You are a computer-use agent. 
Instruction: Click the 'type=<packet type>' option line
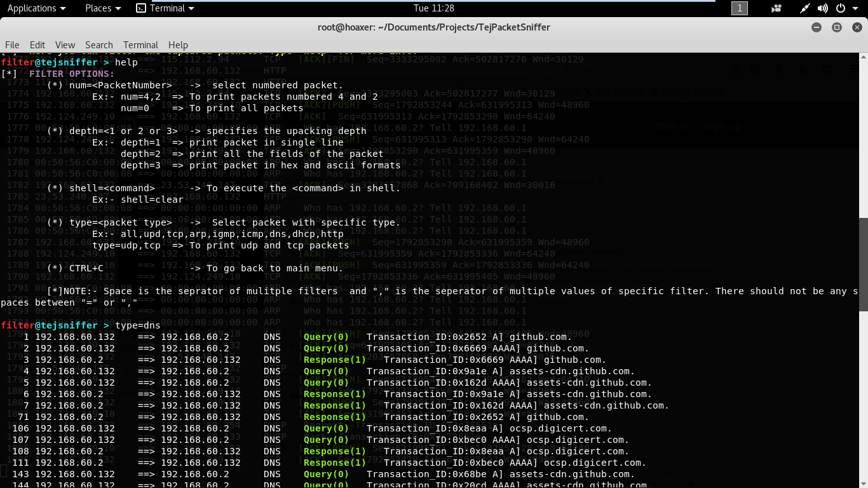[x=224, y=222]
